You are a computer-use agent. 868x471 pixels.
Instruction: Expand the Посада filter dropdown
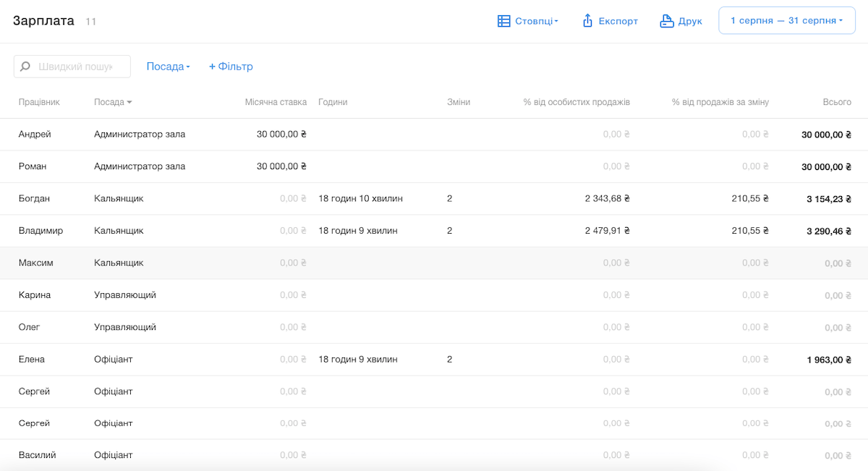pos(168,67)
